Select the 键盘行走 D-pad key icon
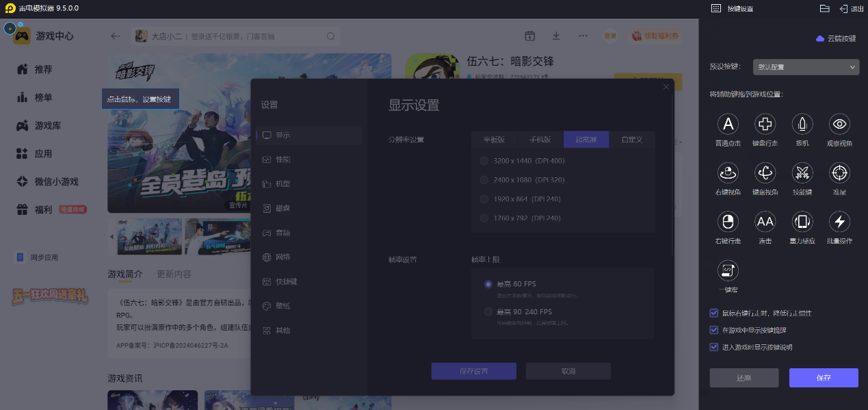The height and width of the screenshot is (410, 868). pos(765,124)
